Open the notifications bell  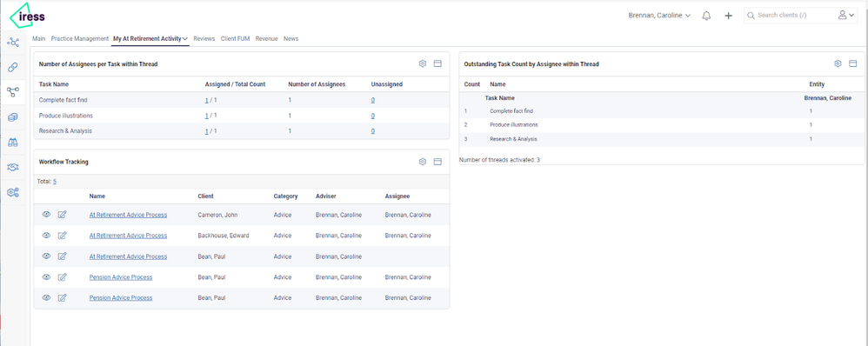[x=706, y=16]
